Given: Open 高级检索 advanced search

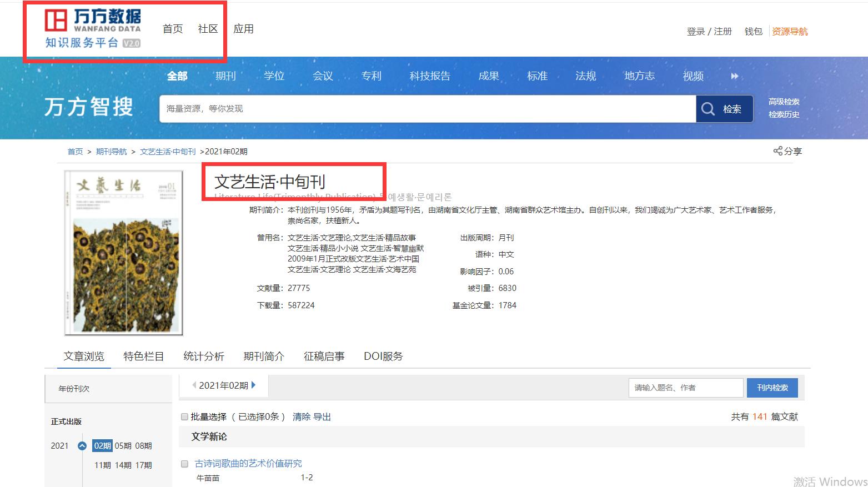Looking at the screenshot, I should [x=784, y=101].
